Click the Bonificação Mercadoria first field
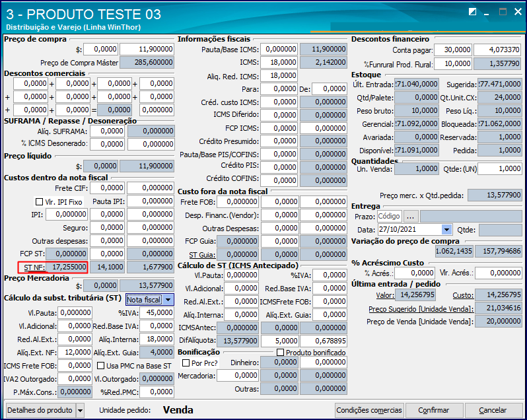527x420 pixels. point(238,375)
